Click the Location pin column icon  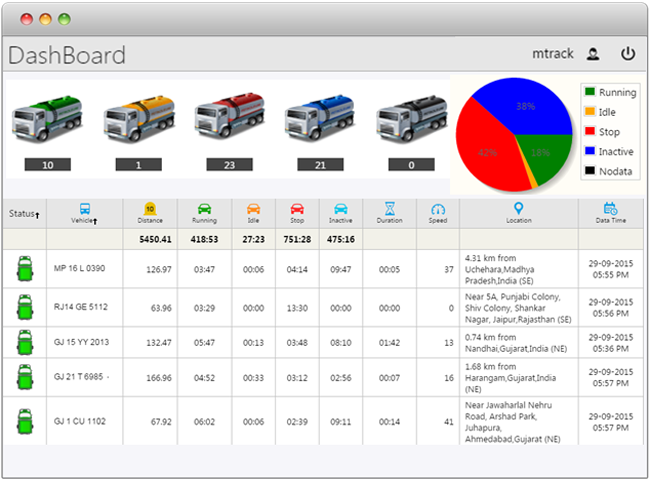518,209
